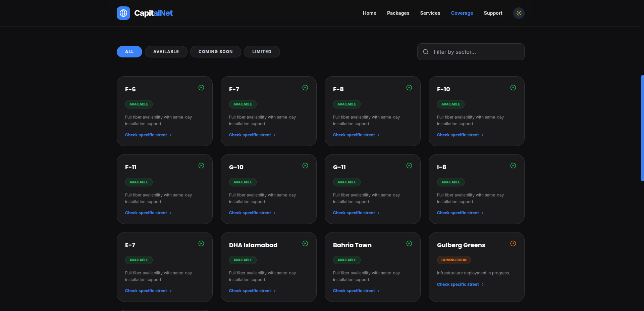Click the G-11 available checkmark icon
This screenshot has width=644, height=311.
tap(409, 166)
